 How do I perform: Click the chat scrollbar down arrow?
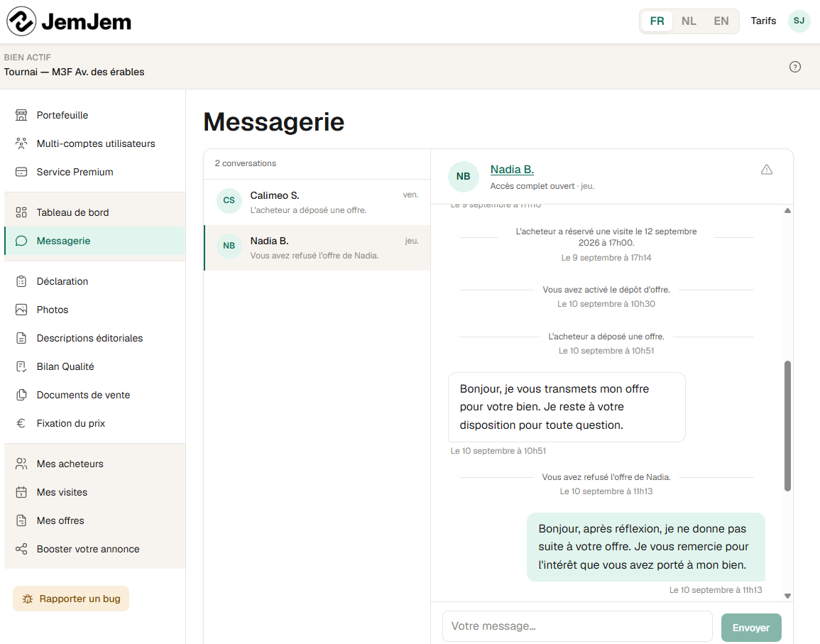(x=787, y=596)
